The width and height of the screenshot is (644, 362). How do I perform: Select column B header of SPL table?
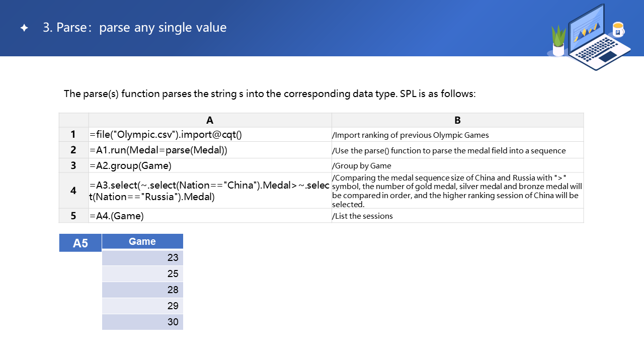457,120
